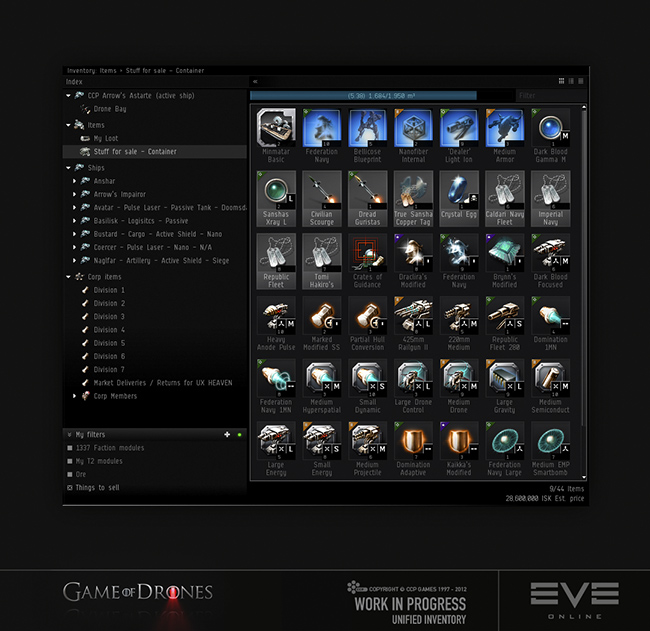Select the Medium Armor blueprint icon
Viewport: 650px width, 631px height.
[x=504, y=128]
